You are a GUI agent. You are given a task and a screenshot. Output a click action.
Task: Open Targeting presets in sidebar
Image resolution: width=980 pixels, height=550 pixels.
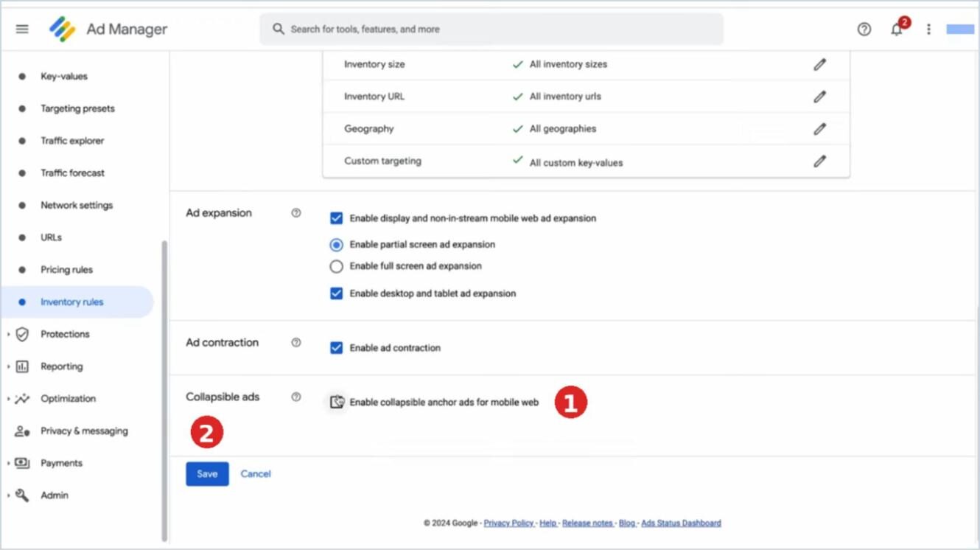click(x=77, y=108)
